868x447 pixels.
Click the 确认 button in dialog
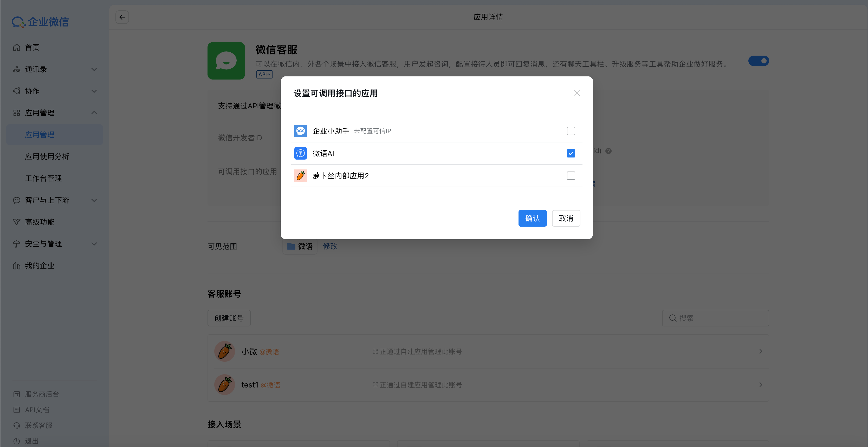coord(532,218)
